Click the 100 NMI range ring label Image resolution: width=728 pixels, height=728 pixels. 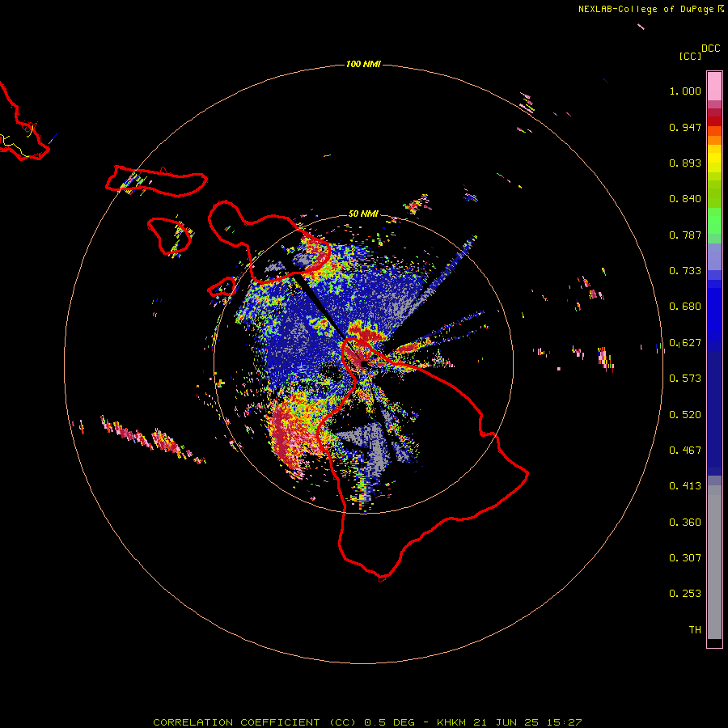point(363,64)
